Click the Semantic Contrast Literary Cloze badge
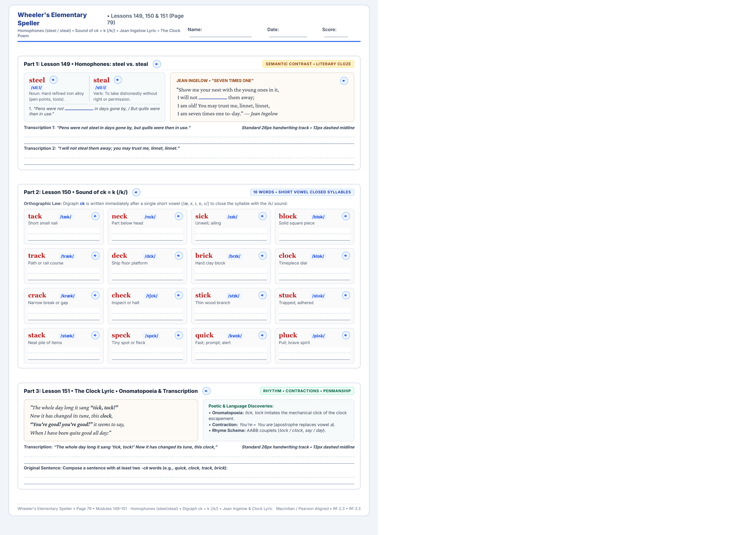Image resolution: width=756 pixels, height=535 pixels. [308, 64]
